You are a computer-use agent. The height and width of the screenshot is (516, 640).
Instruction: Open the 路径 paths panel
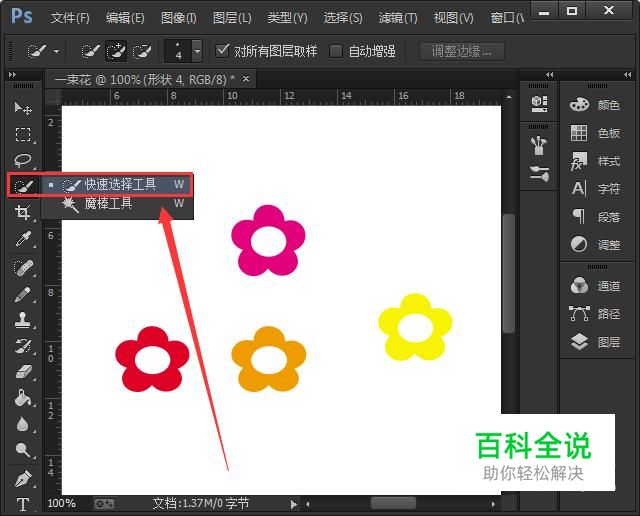coord(595,314)
